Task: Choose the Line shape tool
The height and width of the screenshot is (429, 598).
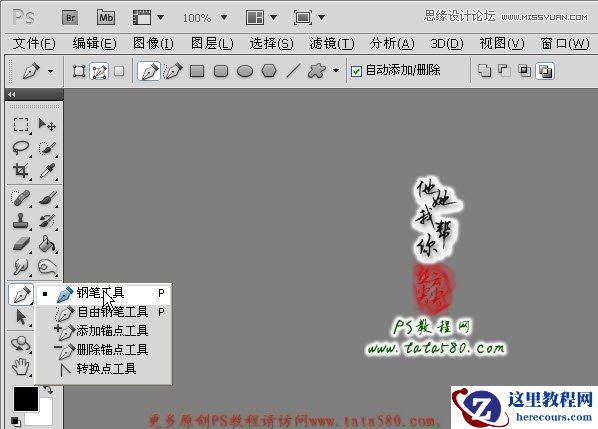Action: [x=293, y=71]
